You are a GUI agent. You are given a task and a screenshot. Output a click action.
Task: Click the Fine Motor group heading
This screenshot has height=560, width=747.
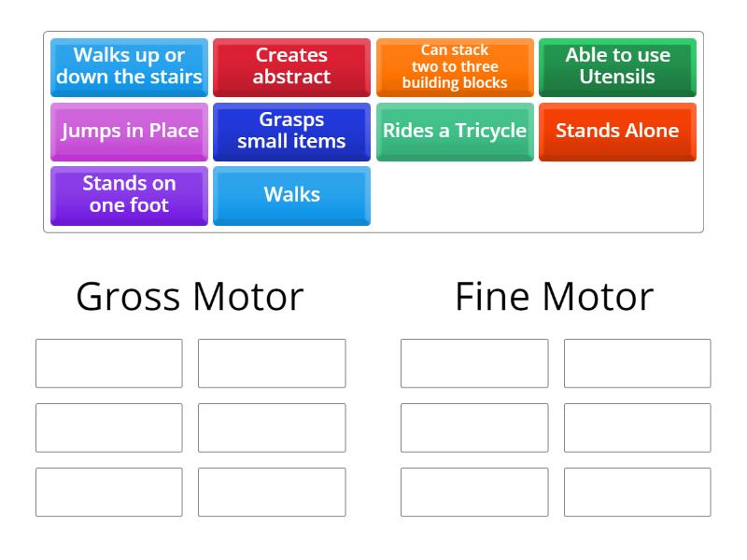pyautogui.click(x=554, y=297)
